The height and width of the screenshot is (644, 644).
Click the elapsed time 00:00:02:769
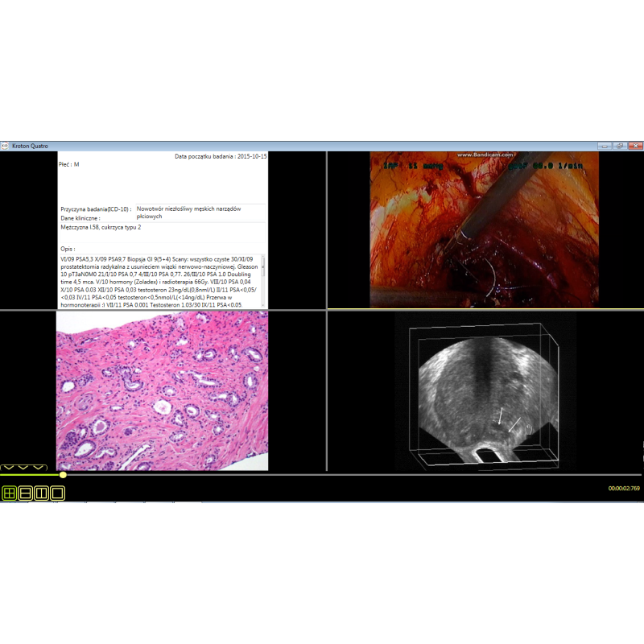624,489
